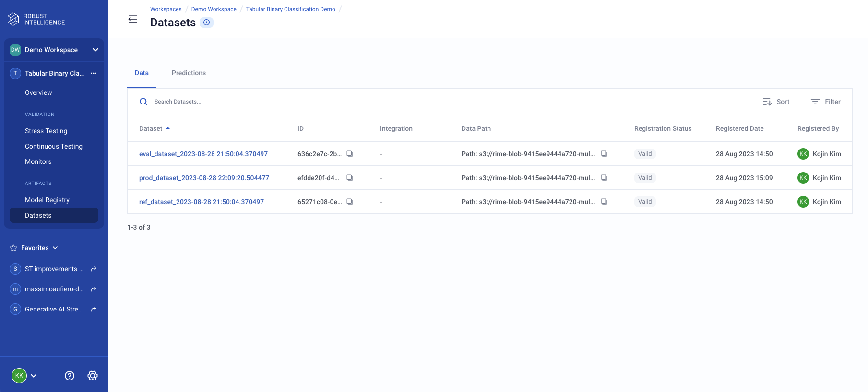Viewport: 868px width, 392px height.
Task: Navigate to Workspaces breadcrumb
Action: [166, 9]
